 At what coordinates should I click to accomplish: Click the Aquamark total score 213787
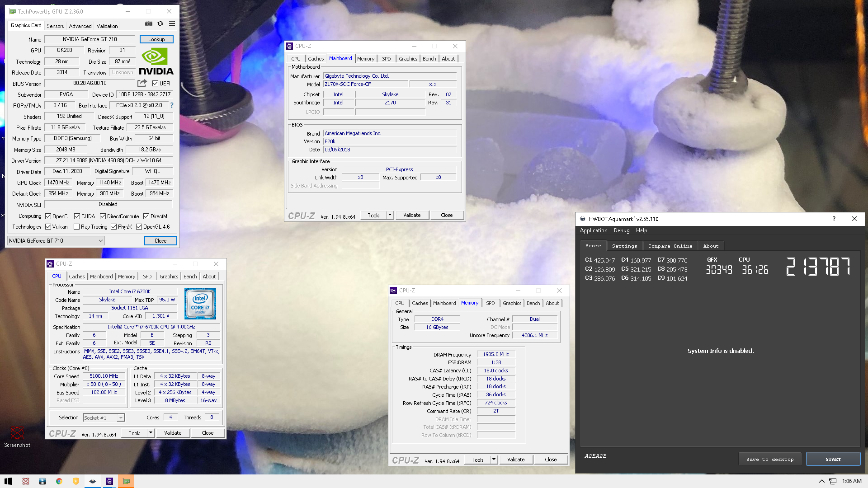point(818,267)
